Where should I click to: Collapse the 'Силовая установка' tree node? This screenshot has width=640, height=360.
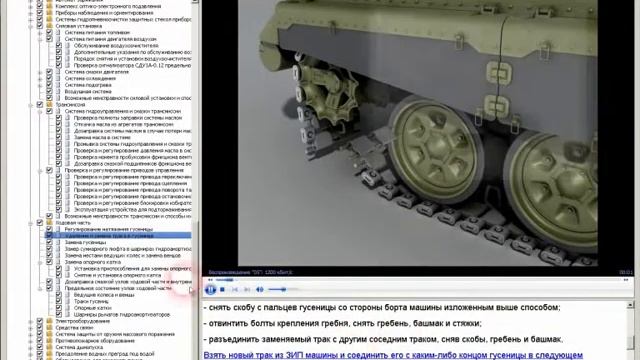[x=31, y=26]
